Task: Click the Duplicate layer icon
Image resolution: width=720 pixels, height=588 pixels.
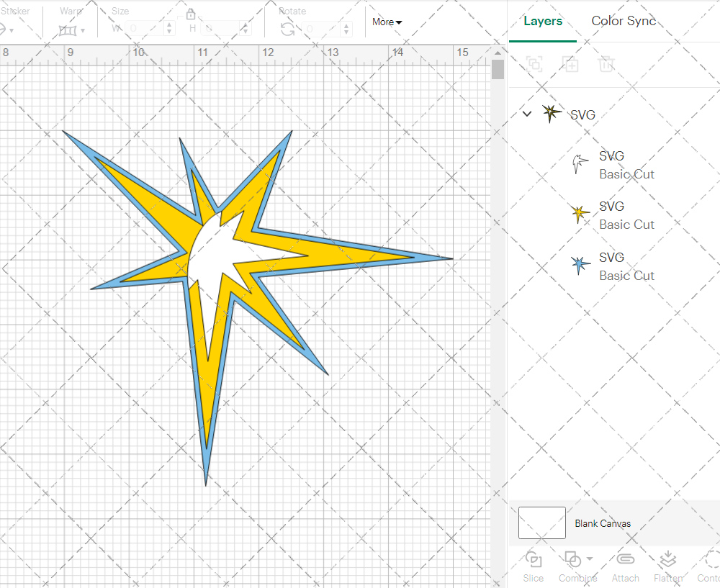Action: click(570, 64)
